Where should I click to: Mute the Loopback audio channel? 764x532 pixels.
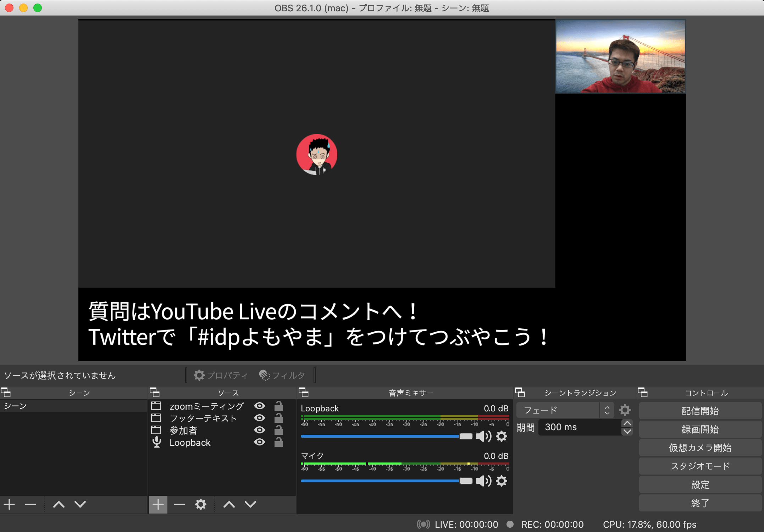483,436
